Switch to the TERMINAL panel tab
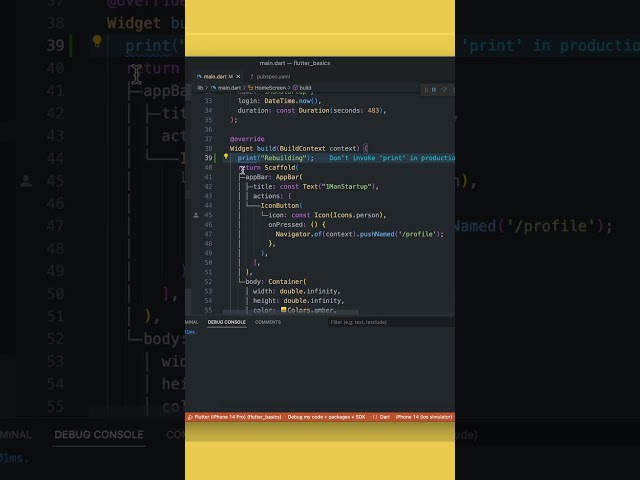This screenshot has height=480, width=640. 191,322
